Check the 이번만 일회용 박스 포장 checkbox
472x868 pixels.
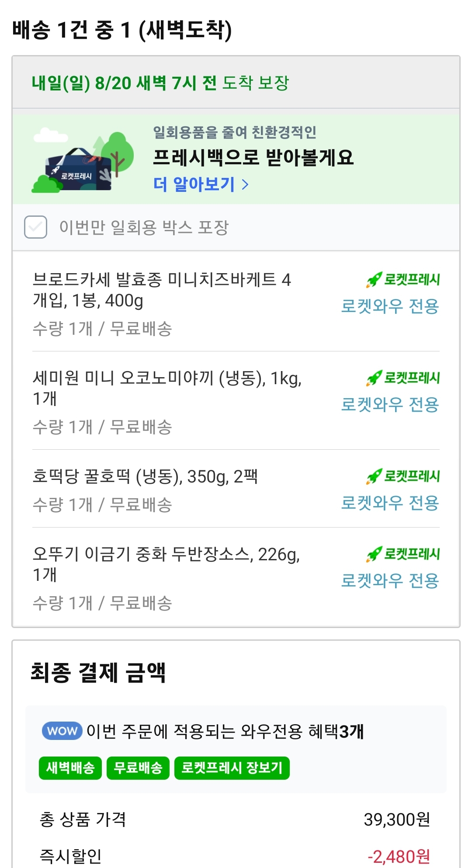[36, 227]
